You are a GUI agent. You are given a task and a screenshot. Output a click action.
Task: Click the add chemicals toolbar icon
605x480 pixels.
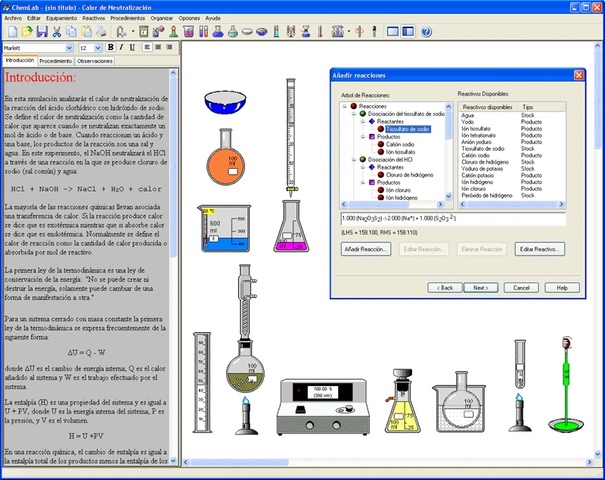[121, 32]
